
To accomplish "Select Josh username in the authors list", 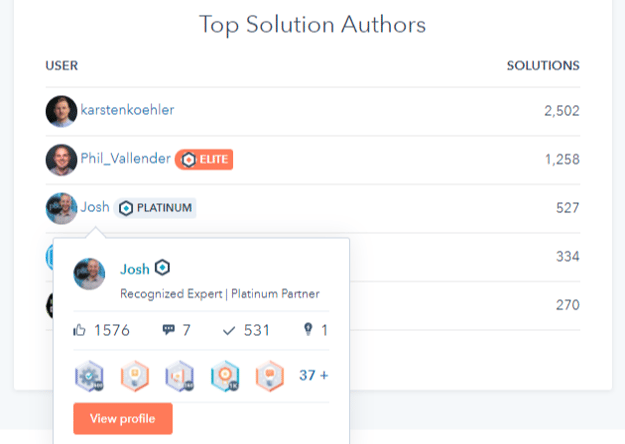I will point(95,207).
